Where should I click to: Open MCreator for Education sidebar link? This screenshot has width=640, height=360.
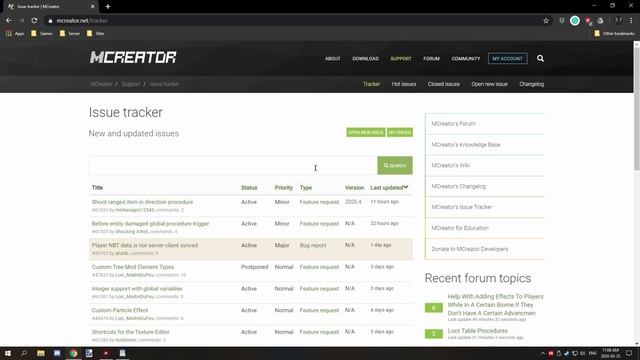tap(460, 228)
